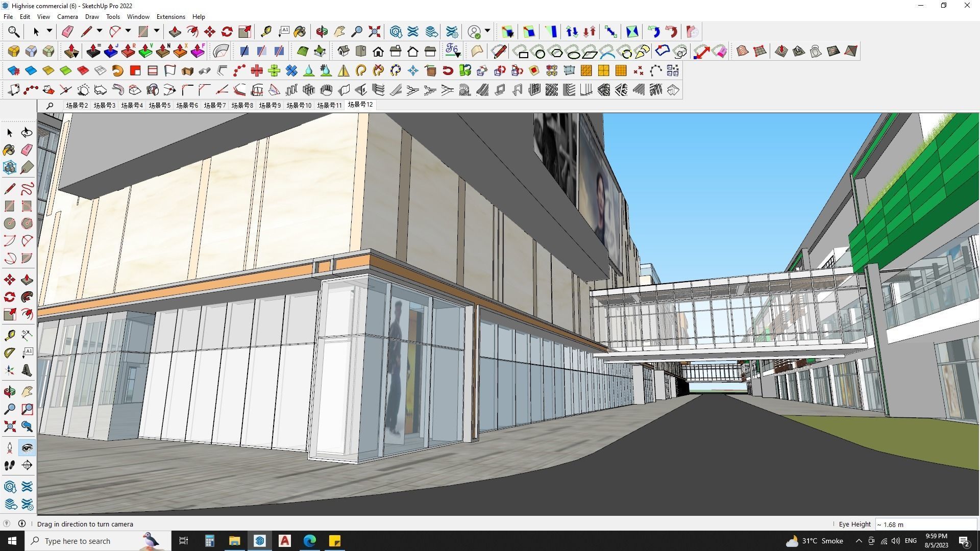Click the Make Component tool
The height and width of the screenshot is (551, 980).
pos(10,167)
